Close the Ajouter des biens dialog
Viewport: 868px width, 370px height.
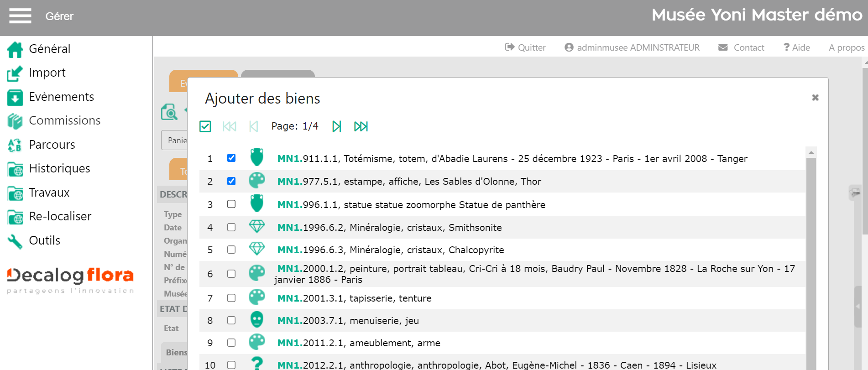(x=815, y=98)
